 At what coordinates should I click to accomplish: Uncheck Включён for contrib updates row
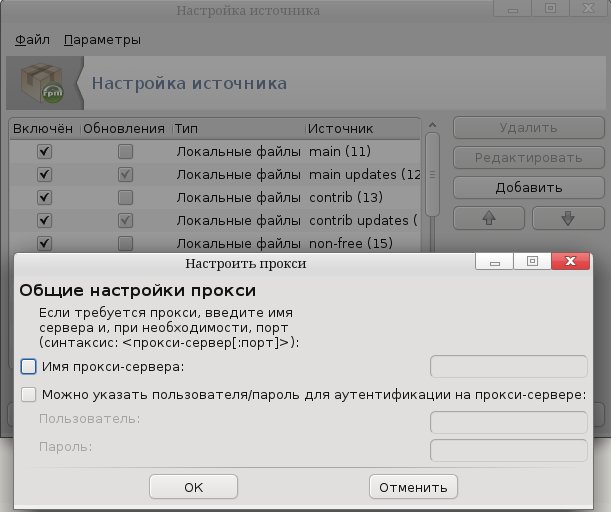(x=44, y=221)
